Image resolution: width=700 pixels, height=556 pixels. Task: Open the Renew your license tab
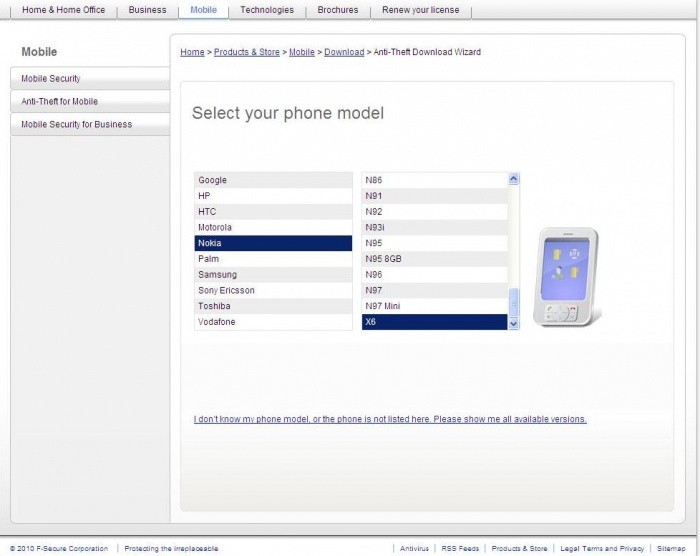tap(421, 10)
